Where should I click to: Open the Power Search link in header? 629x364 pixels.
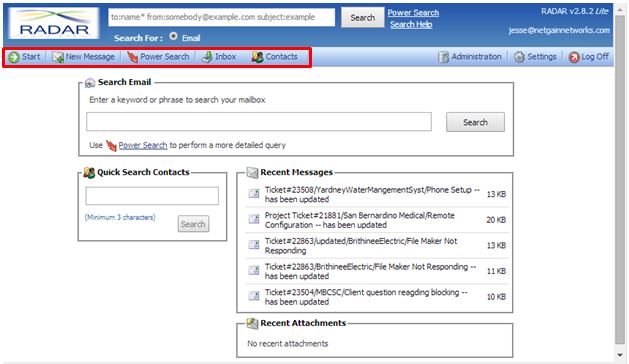(413, 13)
